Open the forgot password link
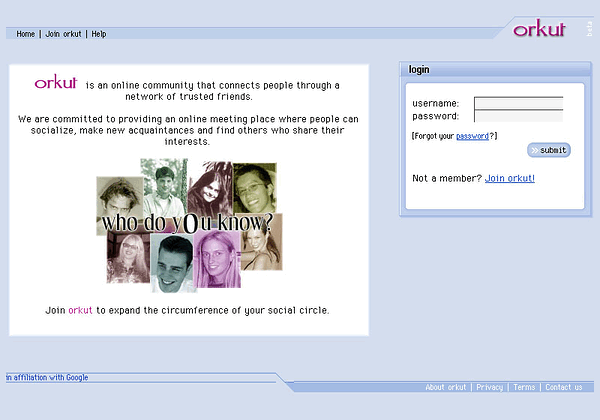Screen dimensions: 600x420 coord(472,136)
